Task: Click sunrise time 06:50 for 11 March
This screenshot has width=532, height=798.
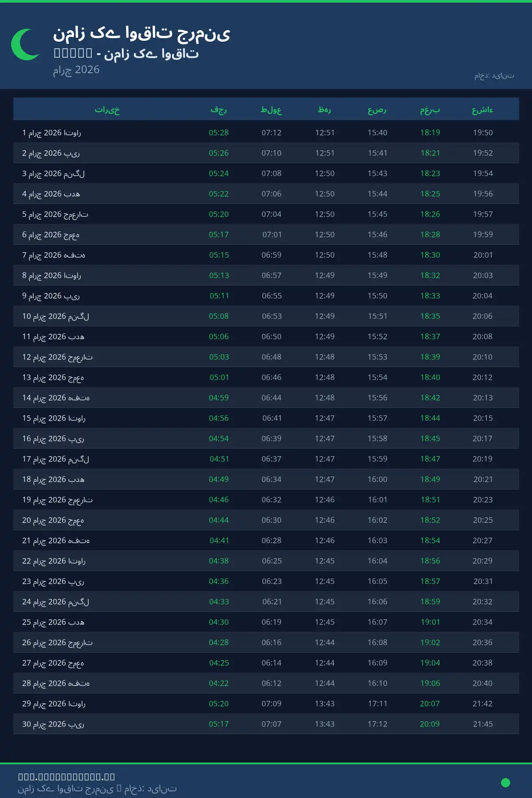Action: point(271,336)
